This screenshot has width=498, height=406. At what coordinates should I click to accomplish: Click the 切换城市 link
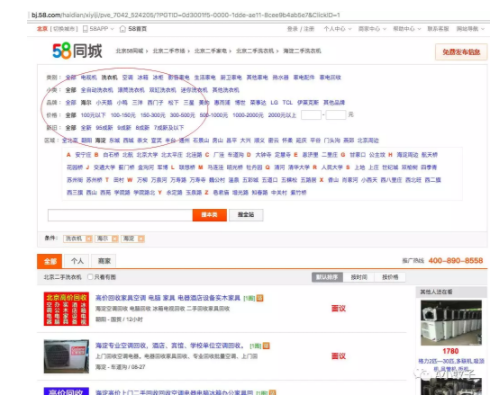(x=64, y=29)
